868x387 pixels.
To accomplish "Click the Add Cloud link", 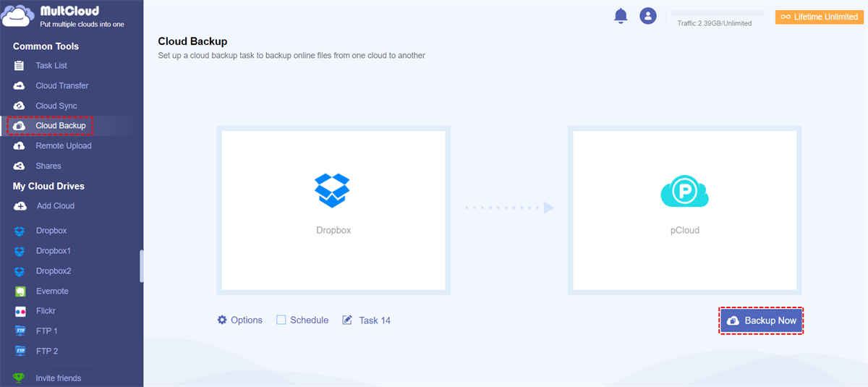I will [56, 206].
